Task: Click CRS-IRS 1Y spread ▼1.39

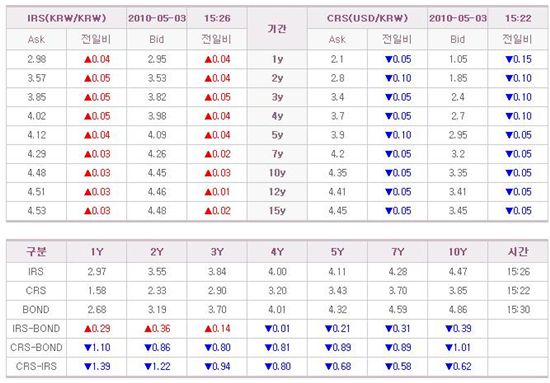Action: (x=97, y=367)
